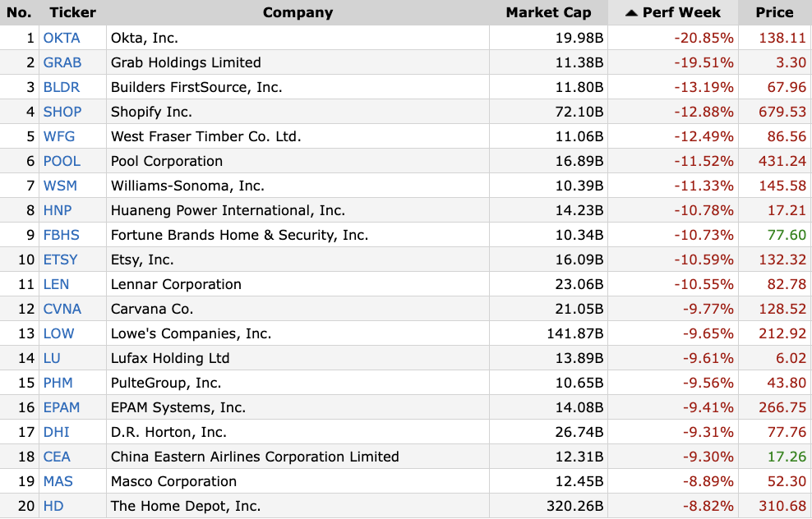Click China Eastern Airlines price 17.26
This screenshot has width=812, height=519.
(x=787, y=457)
